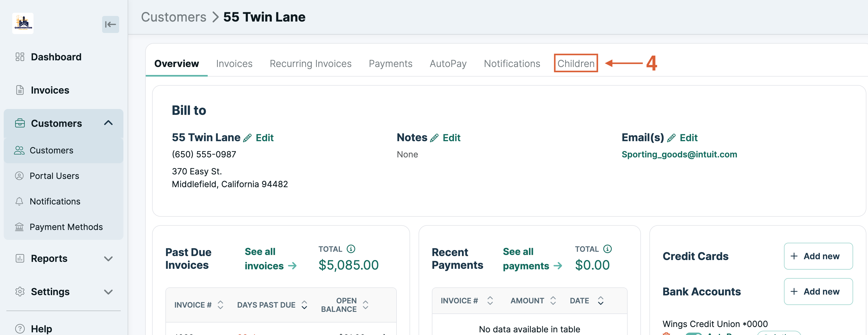The width and height of the screenshot is (868, 335).
Task: Sort recent payments by Amount
Action: click(x=553, y=300)
